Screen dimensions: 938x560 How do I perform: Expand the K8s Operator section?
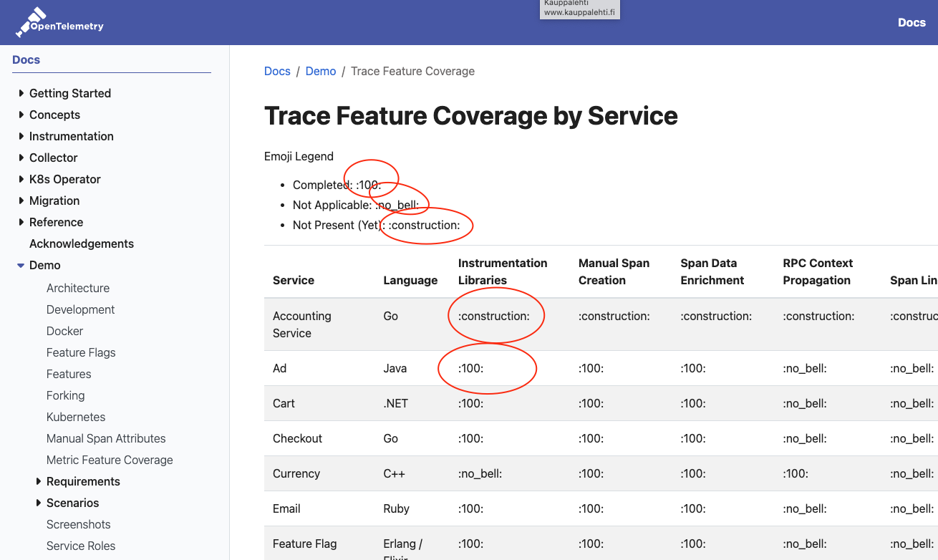click(x=21, y=179)
